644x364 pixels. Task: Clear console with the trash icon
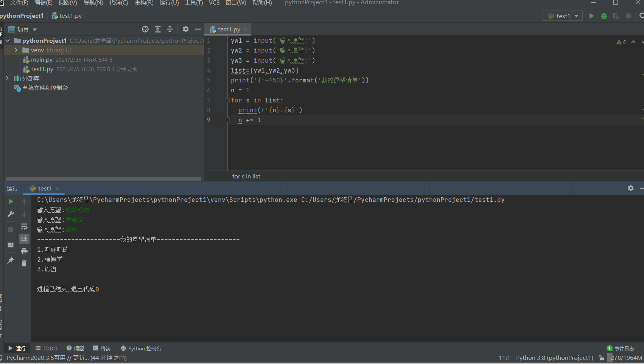coord(24,263)
